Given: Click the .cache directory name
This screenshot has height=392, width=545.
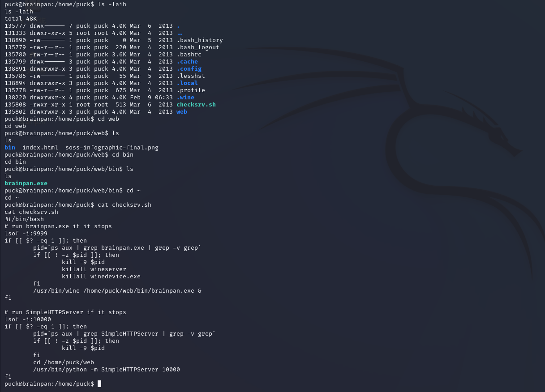Looking at the screenshot, I should pyautogui.click(x=187, y=62).
